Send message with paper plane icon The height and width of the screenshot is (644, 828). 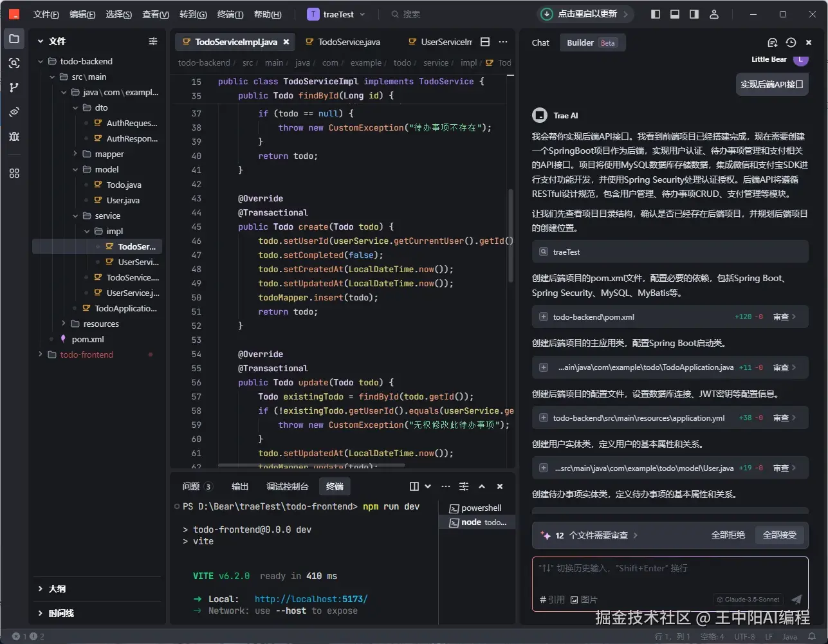tap(796, 600)
